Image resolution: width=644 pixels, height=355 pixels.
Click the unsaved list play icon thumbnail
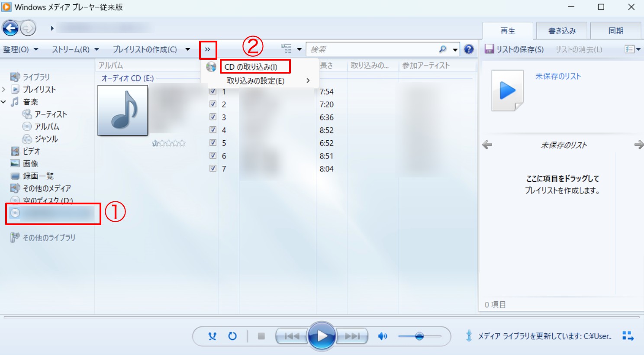coord(508,90)
